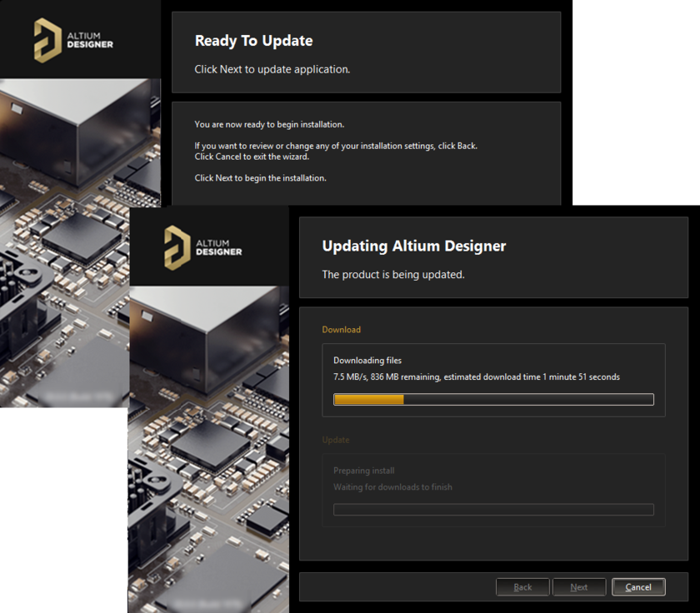Select the dimmed Update section label
Image resolution: width=700 pixels, height=613 pixels.
336,440
